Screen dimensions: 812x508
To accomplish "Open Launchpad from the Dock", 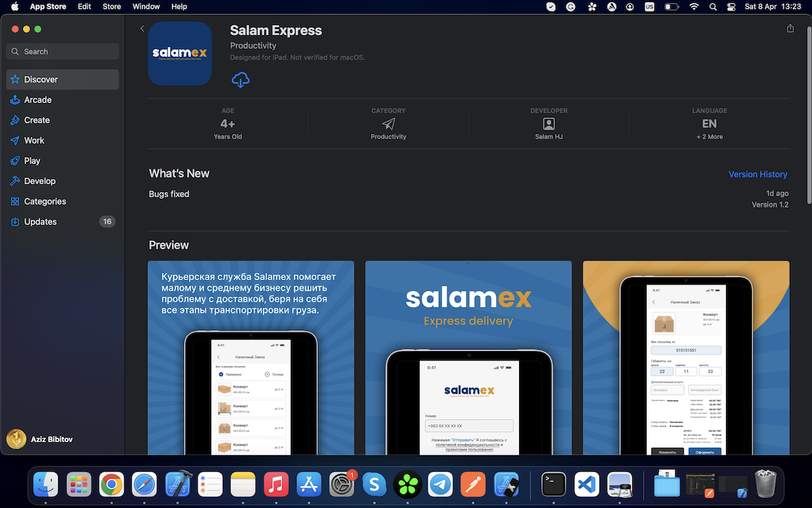I will coord(79,484).
